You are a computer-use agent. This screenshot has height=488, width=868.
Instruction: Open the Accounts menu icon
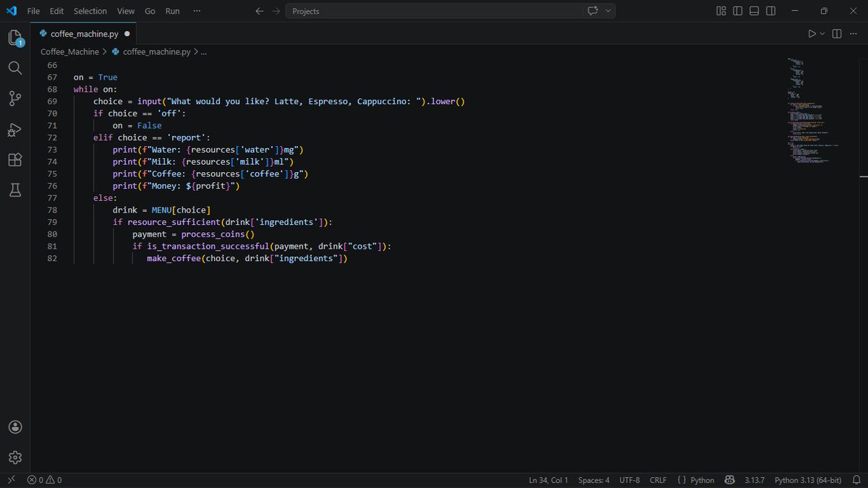15,427
